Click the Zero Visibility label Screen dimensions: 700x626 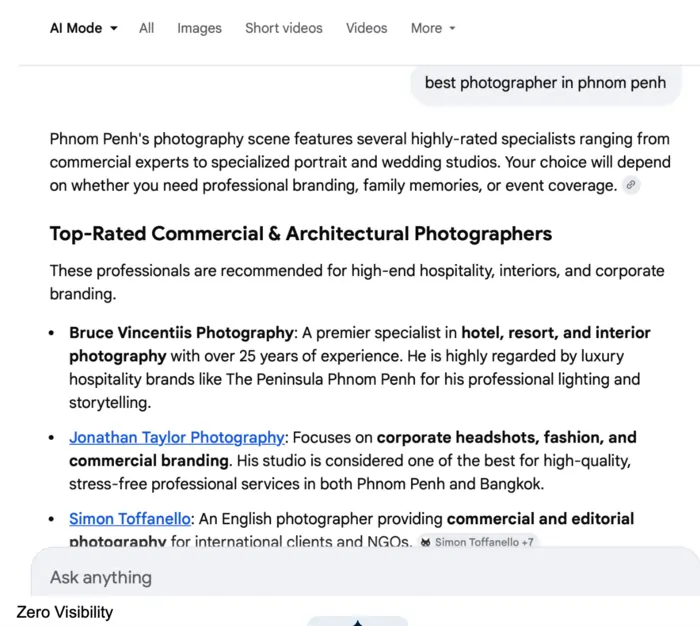[65, 611]
